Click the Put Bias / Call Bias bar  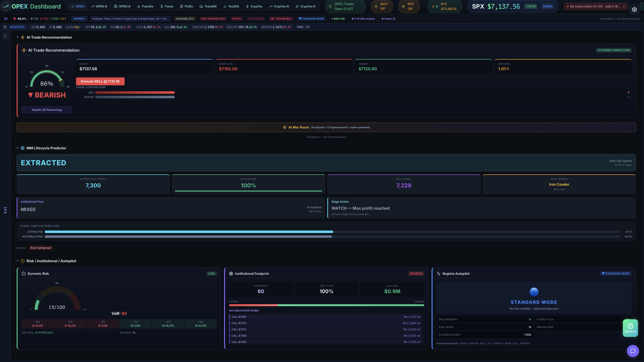(327, 305)
